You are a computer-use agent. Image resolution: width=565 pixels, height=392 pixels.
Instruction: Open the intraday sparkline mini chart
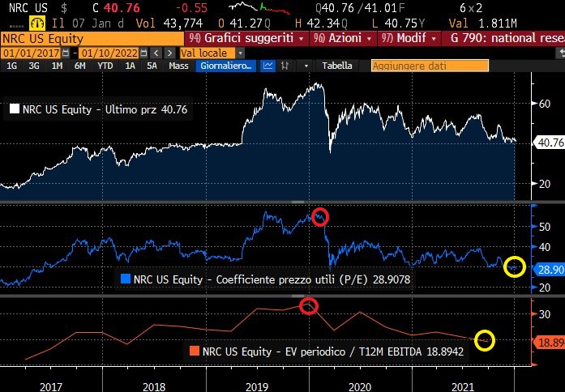[x=259, y=8]
